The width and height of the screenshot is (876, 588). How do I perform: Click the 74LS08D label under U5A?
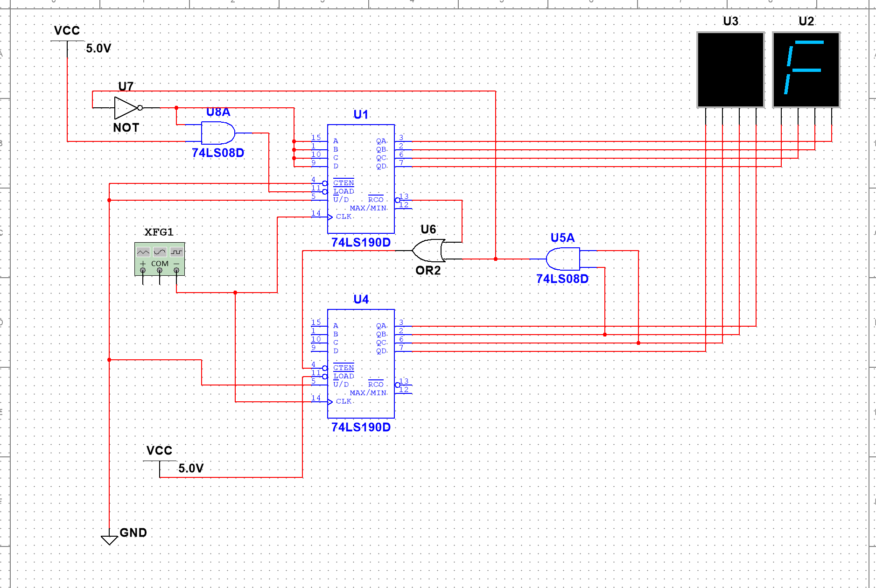tap(563, 279)
